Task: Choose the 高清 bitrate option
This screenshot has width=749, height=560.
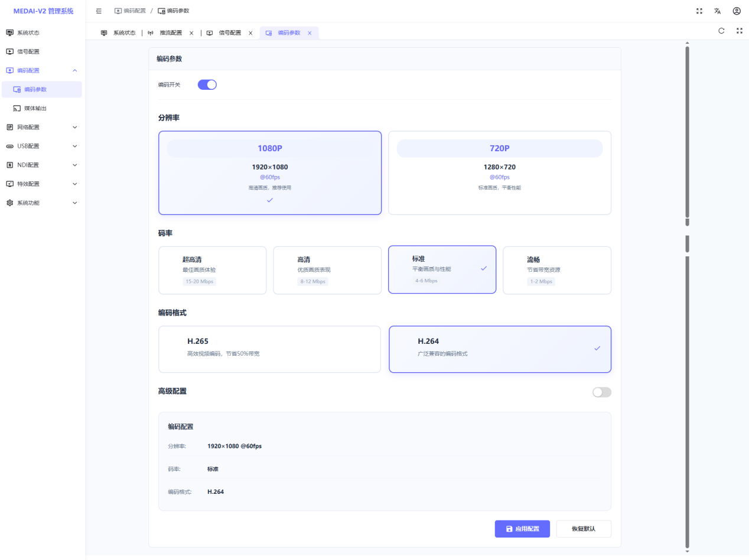Action: 327,270
